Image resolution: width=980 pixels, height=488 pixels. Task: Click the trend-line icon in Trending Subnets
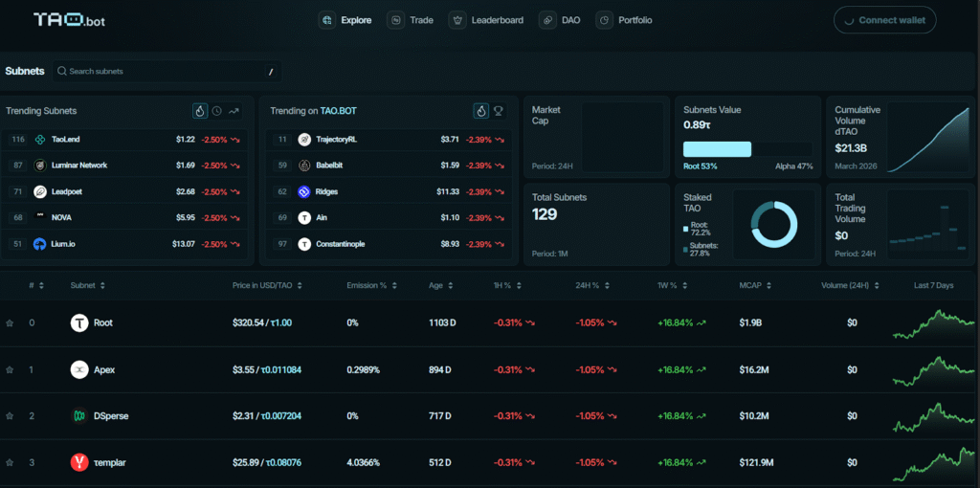(234, 111)
